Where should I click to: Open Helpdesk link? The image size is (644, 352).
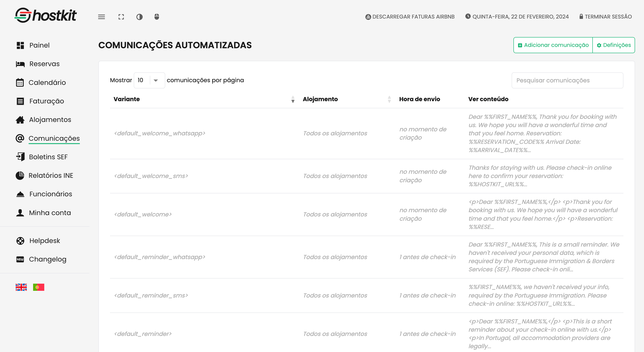tap(45, 241)
